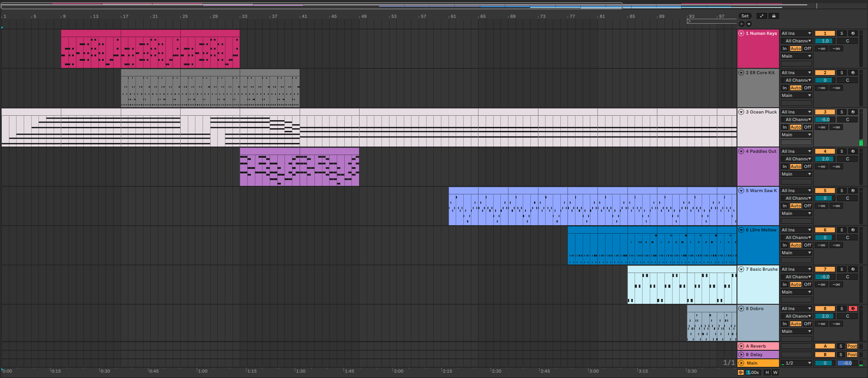Jump to the next locator arrow
The width and height of the screenshot is (868, 378).
749,24
